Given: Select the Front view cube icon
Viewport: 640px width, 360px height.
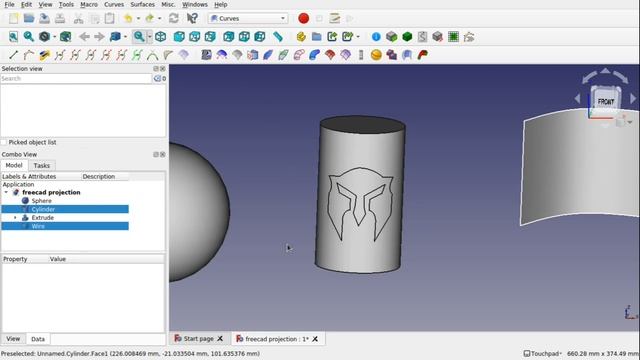Looking at the screenshot, I should 179,37.
